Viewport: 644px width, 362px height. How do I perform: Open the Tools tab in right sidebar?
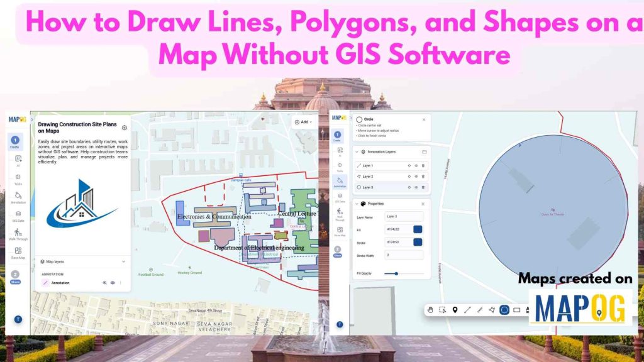click(340, 167)
